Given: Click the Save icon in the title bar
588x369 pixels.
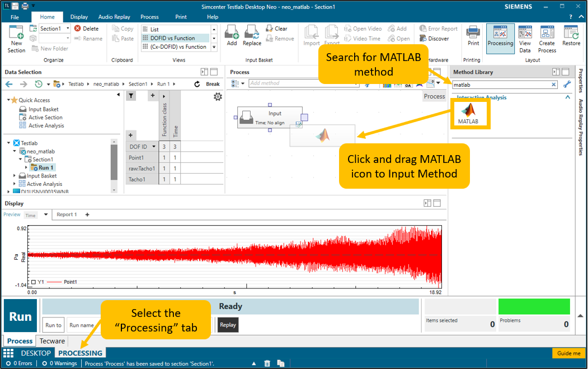Looking at the screenshot, I should [x=15, y=6].
